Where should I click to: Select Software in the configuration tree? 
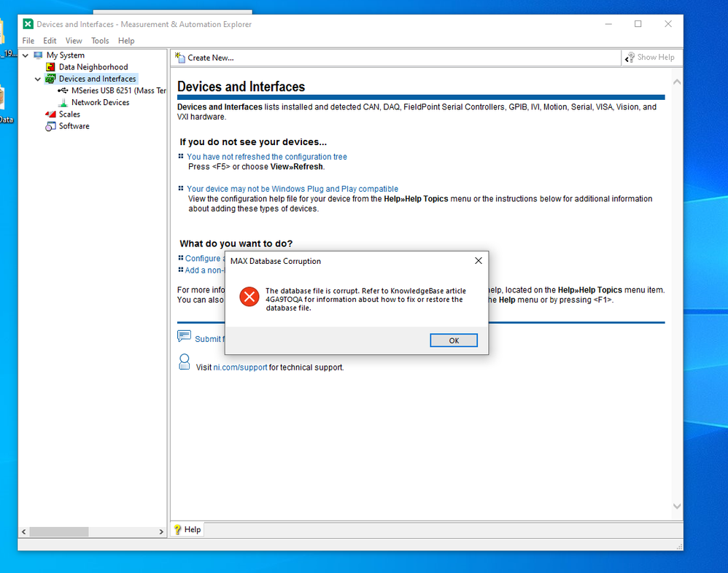(x=74, y=126)
